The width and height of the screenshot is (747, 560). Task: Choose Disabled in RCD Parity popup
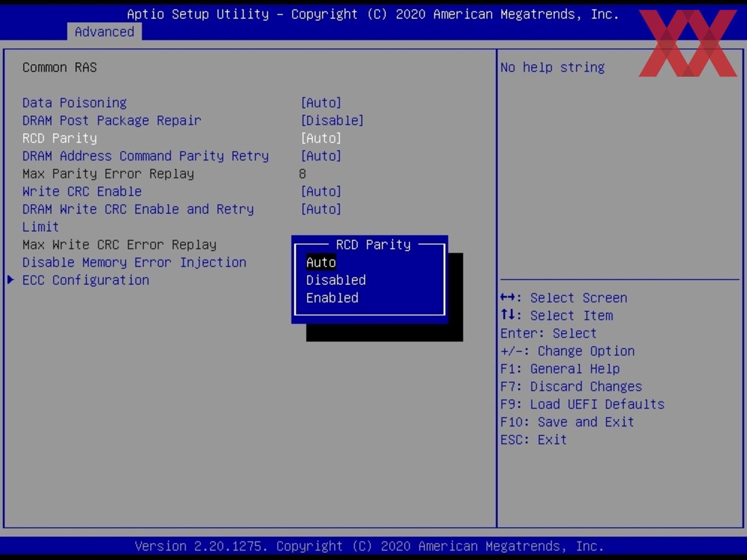tap(336, 280)
